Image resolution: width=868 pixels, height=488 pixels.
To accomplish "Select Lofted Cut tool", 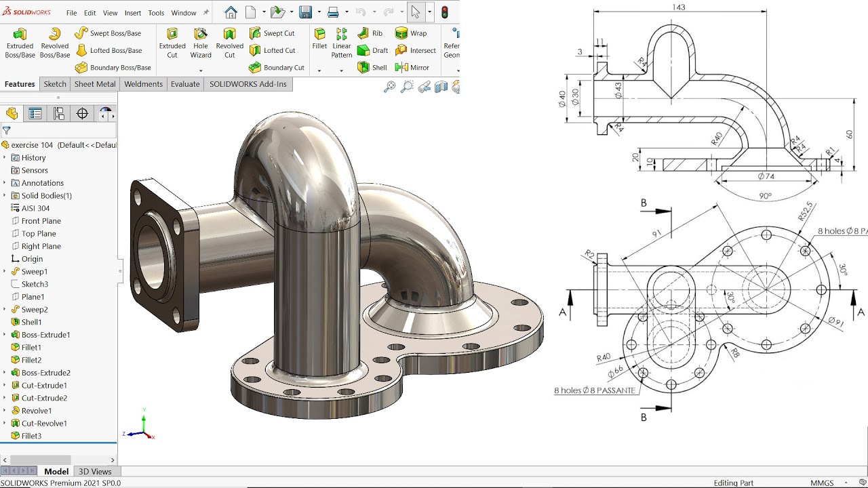I will [x=271, y=50].
